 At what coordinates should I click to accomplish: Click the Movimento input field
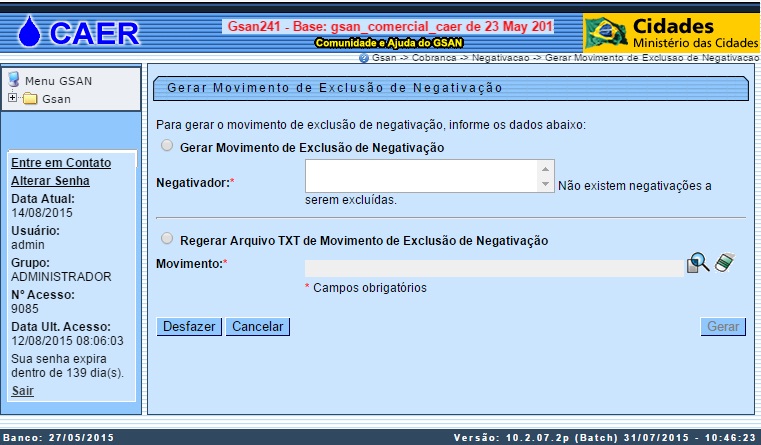(x=494, y=268)
